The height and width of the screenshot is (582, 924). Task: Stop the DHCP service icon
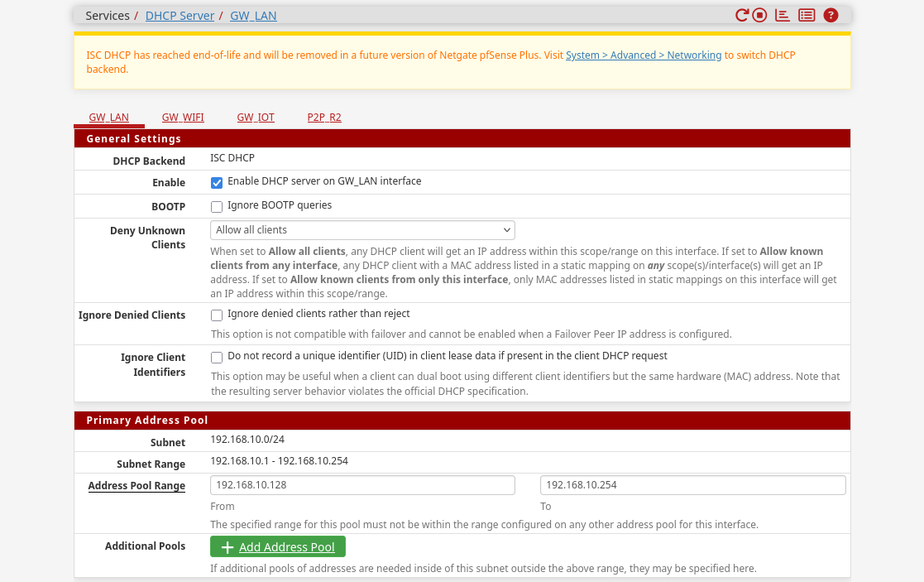[759, 16]
